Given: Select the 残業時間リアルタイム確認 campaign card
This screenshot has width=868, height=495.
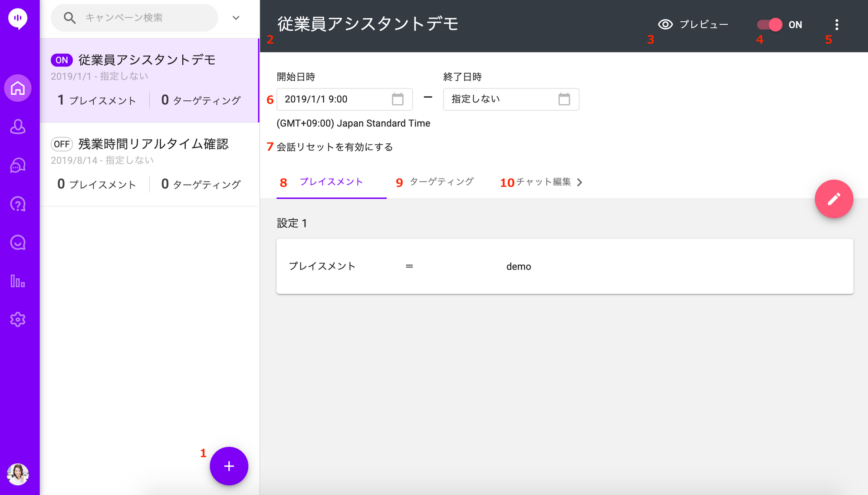Looking at the screenshot, I should [149, 165].
